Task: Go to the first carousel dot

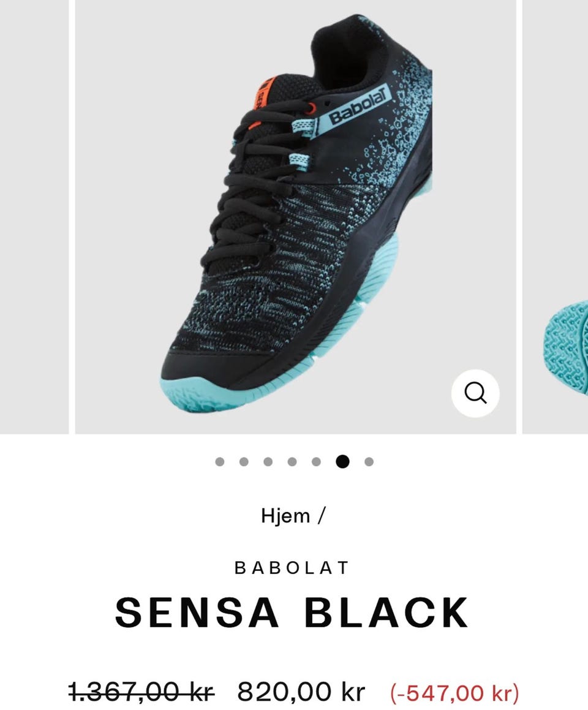Action: click(219, 461)
